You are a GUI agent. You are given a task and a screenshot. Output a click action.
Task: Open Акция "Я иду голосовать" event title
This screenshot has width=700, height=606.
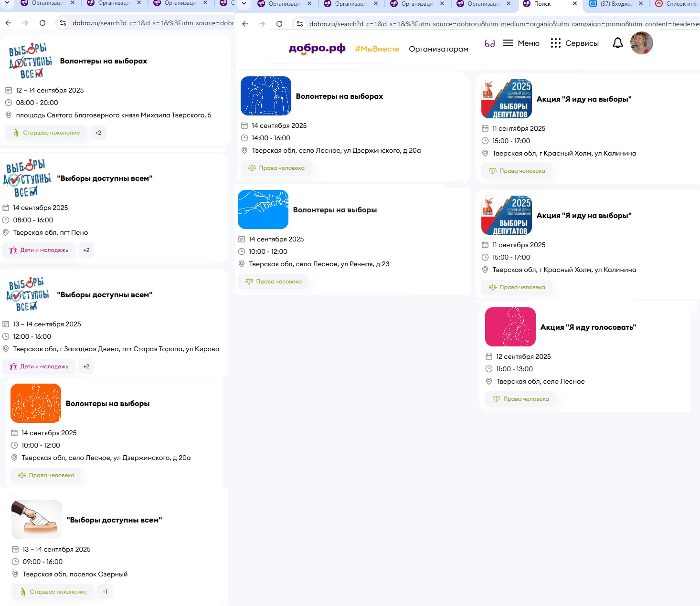click(588, 327)
